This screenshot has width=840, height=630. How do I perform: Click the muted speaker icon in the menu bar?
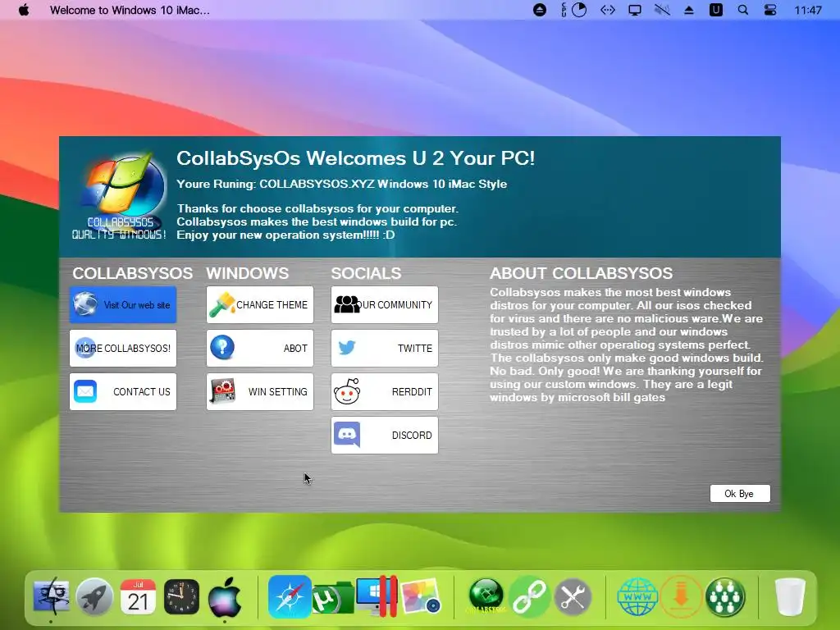662,10
